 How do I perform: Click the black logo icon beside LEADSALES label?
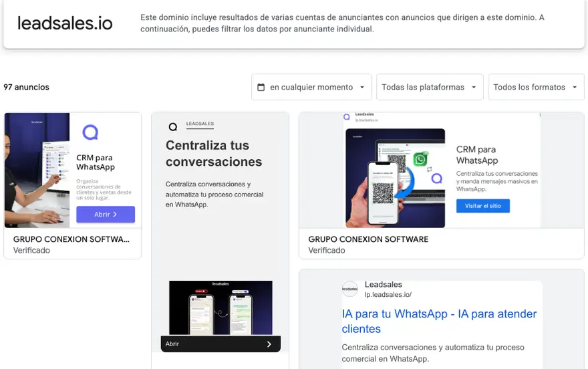pos(173,127)
